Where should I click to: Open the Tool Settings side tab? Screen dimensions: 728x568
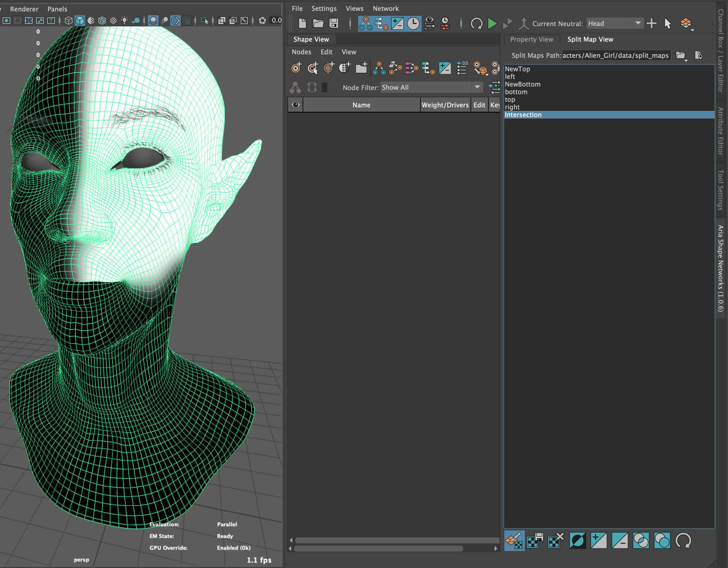click(x=721, y=190)
